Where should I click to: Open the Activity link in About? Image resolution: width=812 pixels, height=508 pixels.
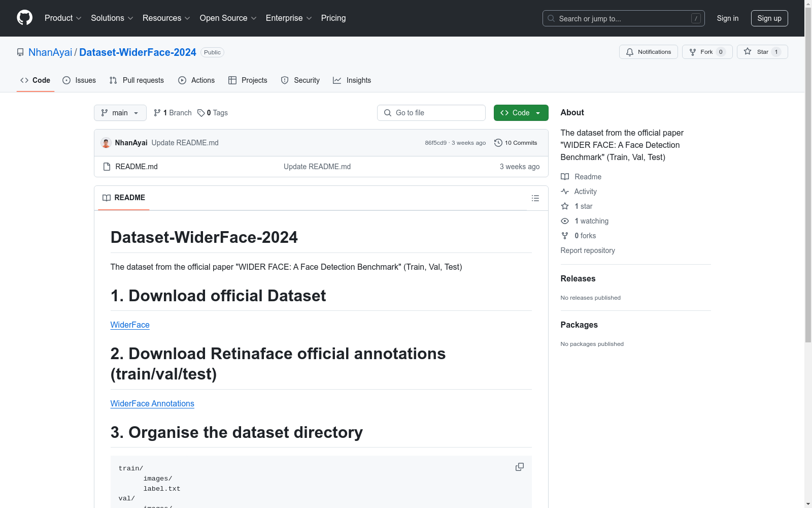579,192
